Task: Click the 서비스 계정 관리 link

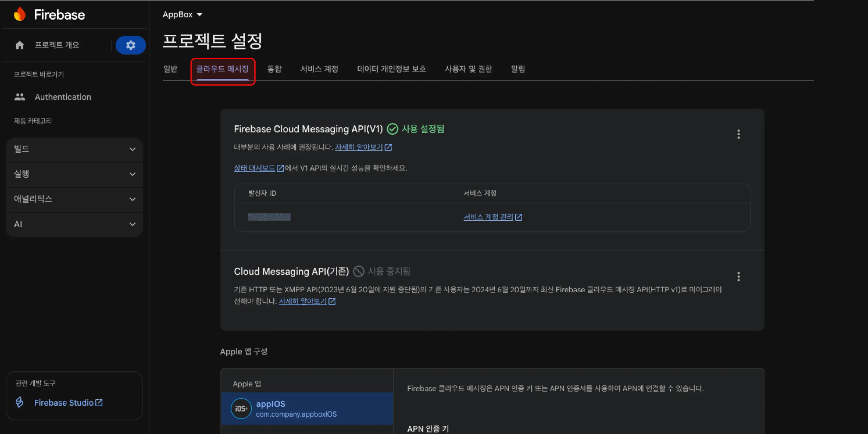Action: coord(488,217)
